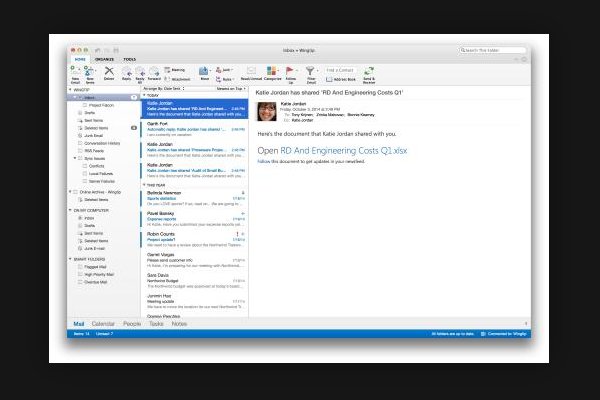Collapse the Sync Issues folder

pos(75,158)
